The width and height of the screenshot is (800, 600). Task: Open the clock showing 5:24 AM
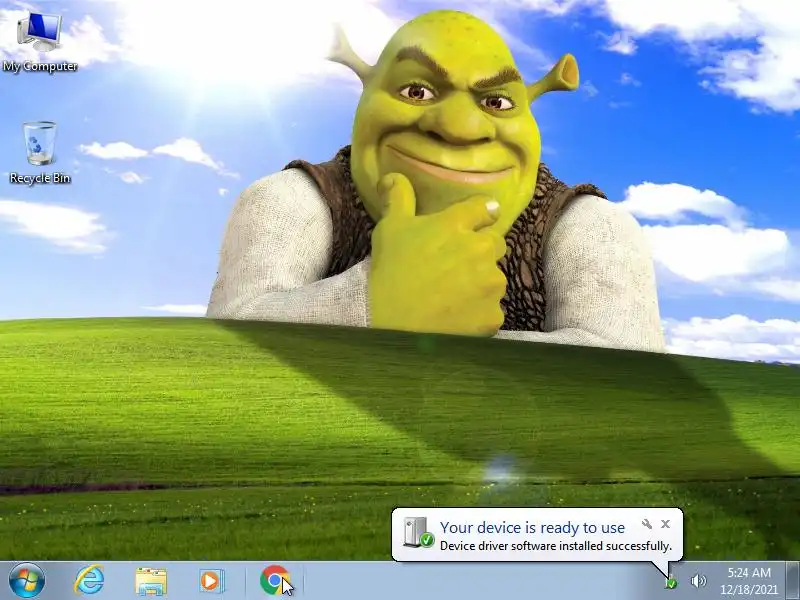(x=749, y=581)
